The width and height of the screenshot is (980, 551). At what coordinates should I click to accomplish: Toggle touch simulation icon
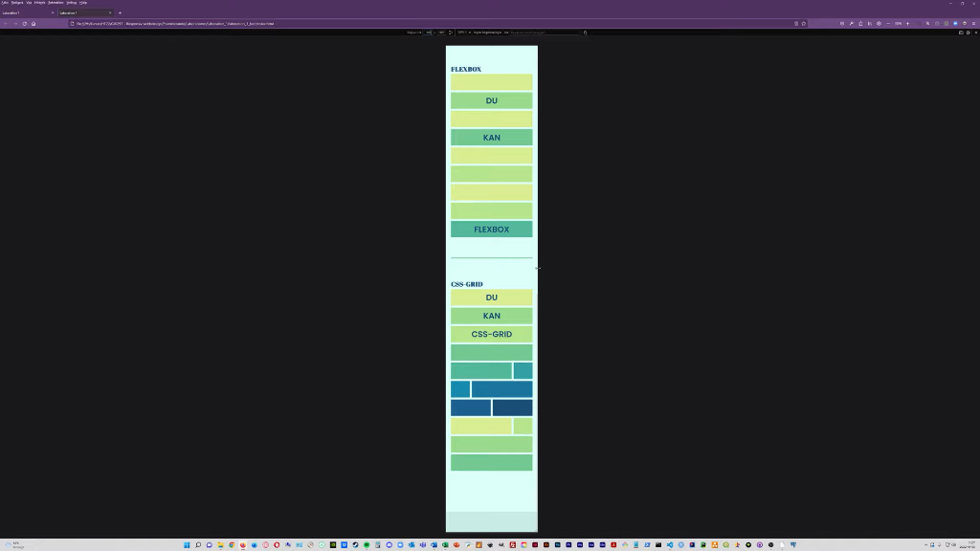tap(585, 33)
